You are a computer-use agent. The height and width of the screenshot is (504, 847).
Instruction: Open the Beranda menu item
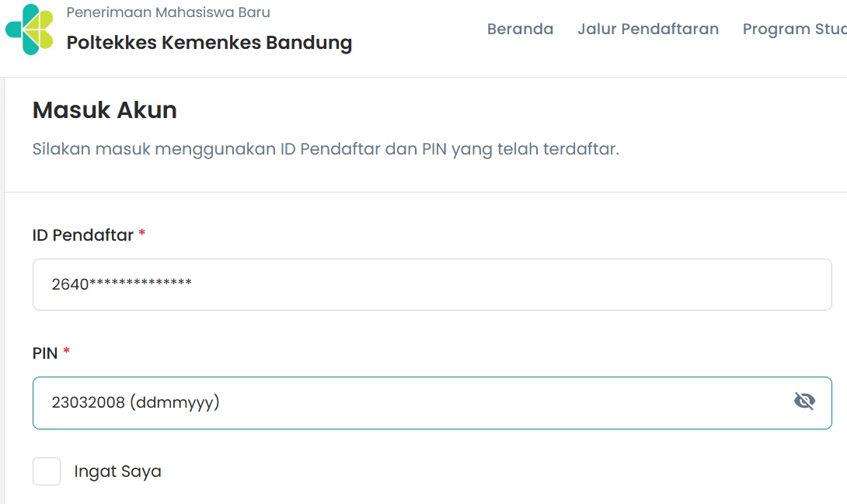(x=520, y=30)
